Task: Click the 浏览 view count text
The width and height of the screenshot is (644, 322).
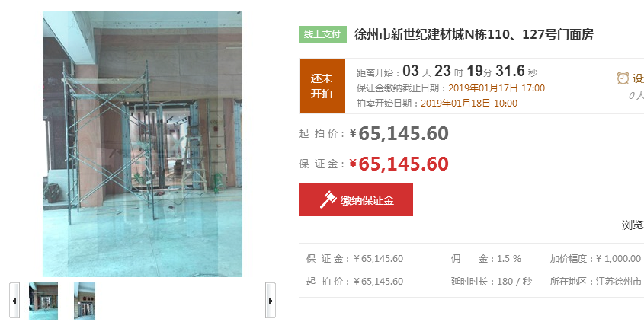Action: 633,225
